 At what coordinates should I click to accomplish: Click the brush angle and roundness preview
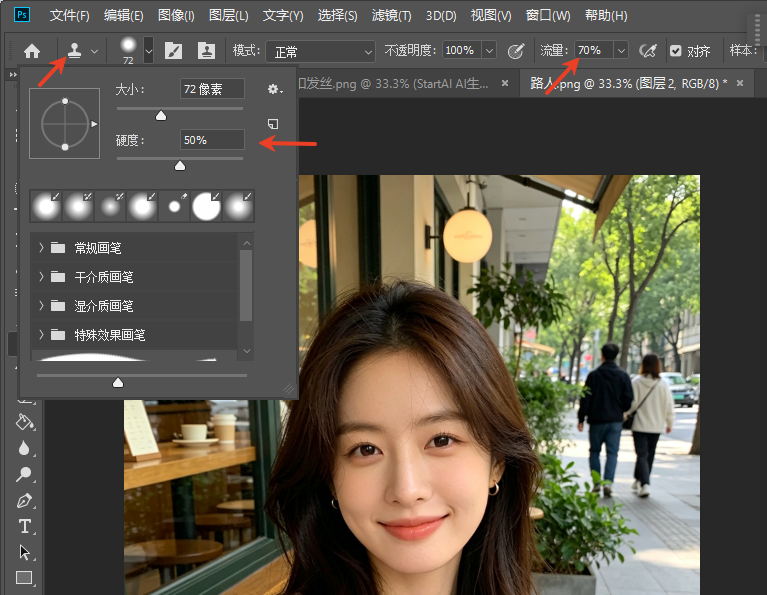[x=65, y=123]
